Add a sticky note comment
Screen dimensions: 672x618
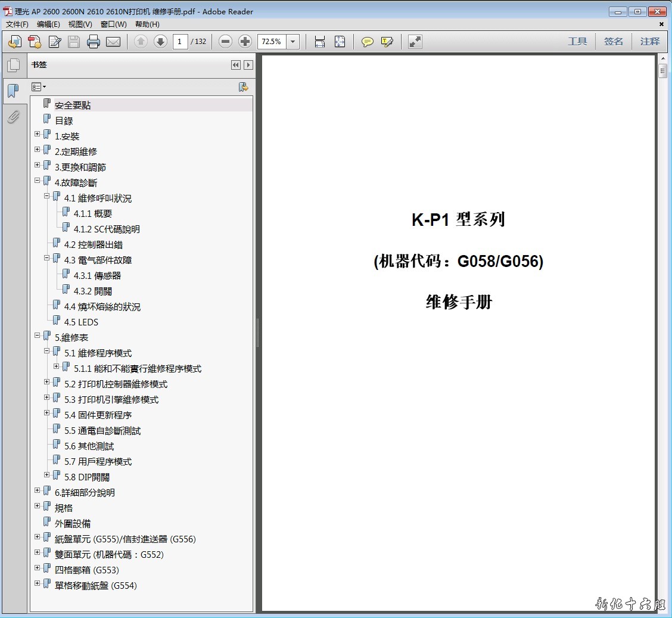tap(368, 42)
